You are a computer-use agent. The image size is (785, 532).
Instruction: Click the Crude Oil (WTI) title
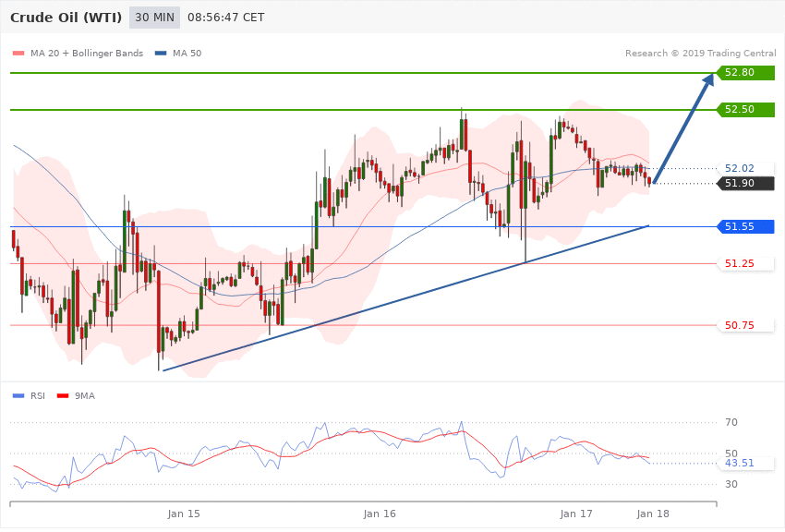click(x=66, y=18)
